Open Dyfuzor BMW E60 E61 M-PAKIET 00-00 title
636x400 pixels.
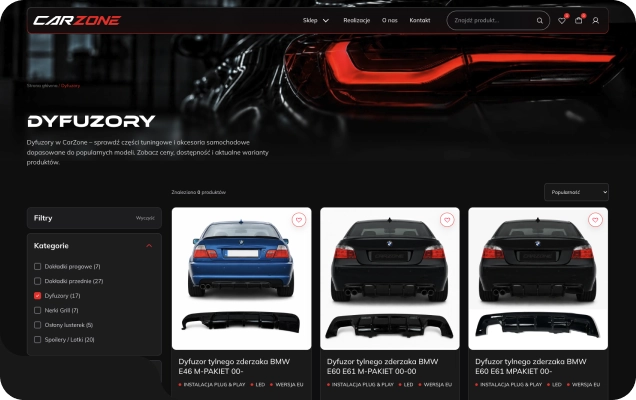click(x=382, y=366)
